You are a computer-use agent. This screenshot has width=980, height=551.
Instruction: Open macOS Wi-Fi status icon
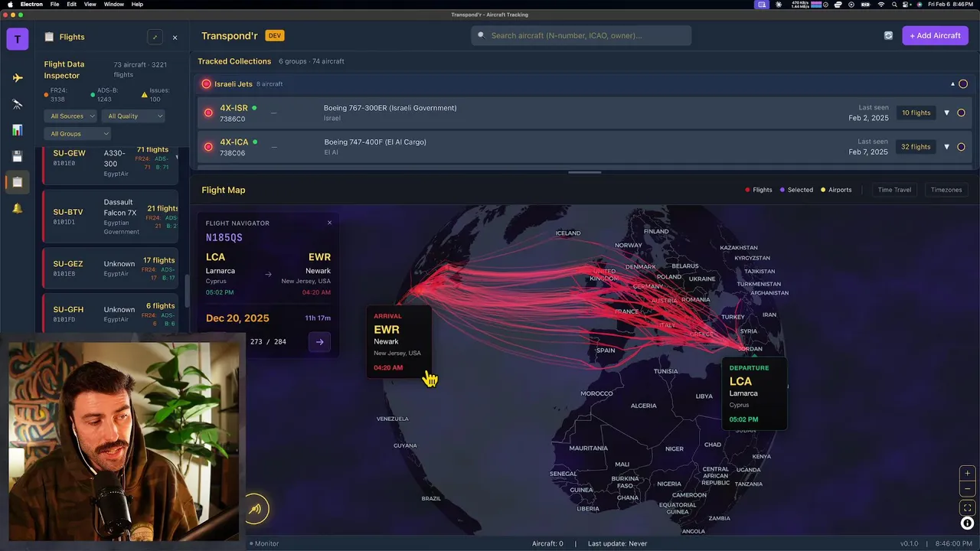tap(881, 5)
